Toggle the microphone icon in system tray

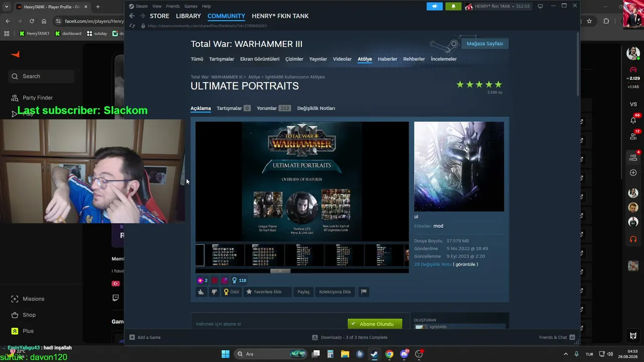click(577, 354)
